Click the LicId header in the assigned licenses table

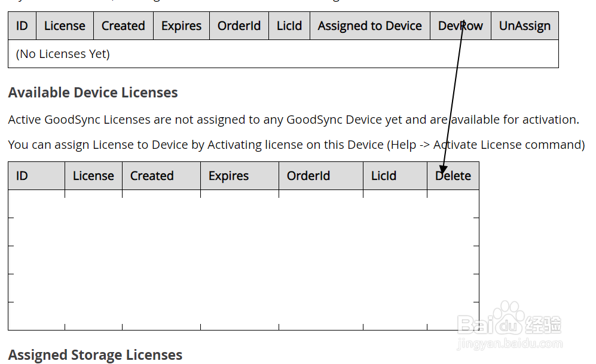click(x=289, y=26)
